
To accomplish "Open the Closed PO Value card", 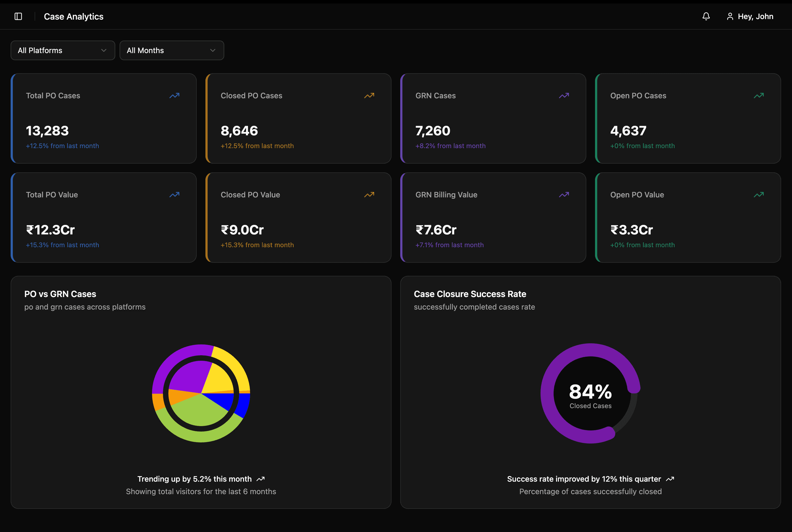I will [298, 218].
